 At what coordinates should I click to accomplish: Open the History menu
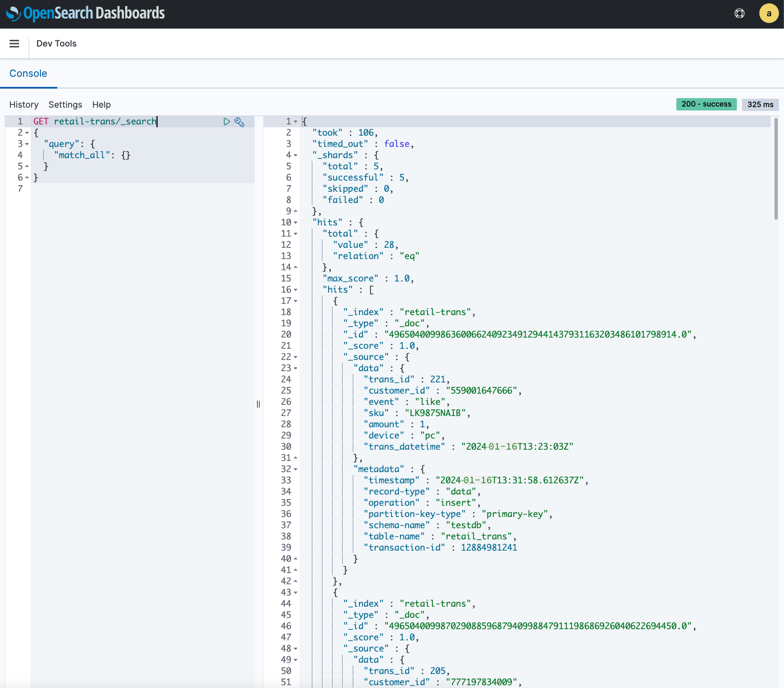point(24,105)
